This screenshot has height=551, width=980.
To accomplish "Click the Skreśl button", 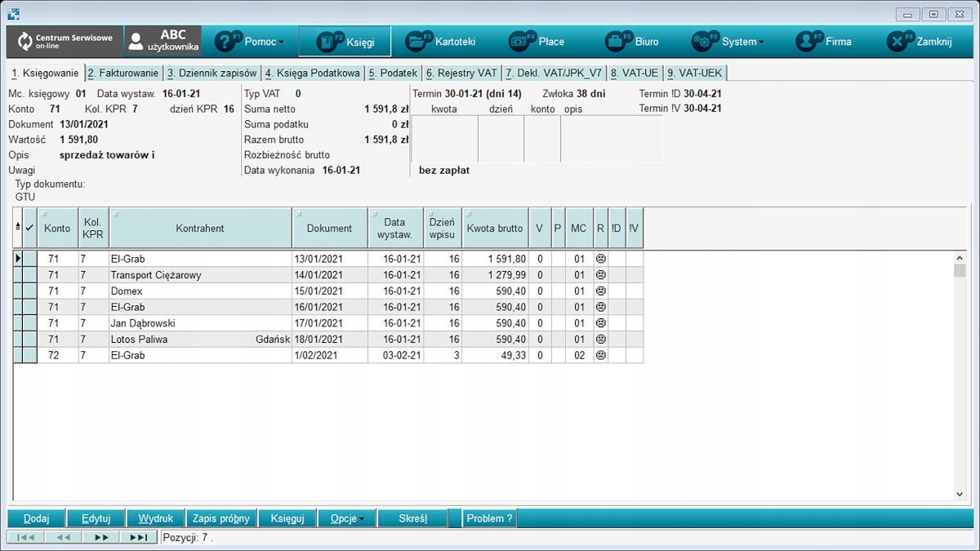I will [412, 518].
